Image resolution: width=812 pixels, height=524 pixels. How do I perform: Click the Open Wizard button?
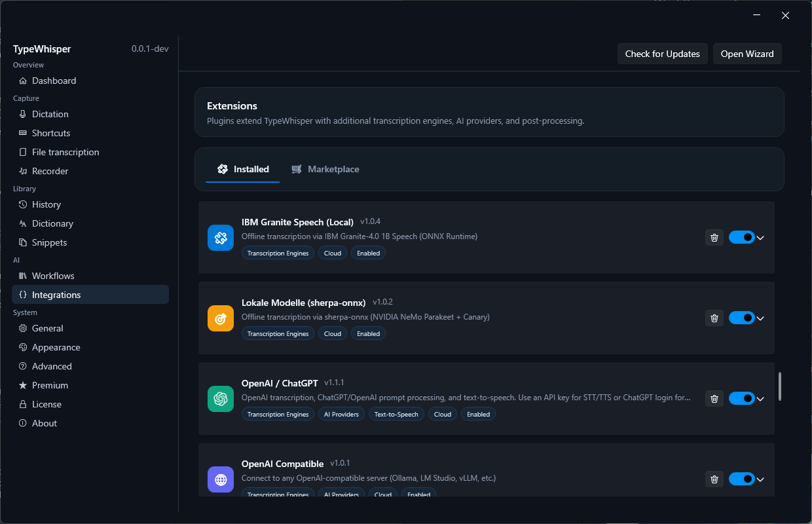[747, 54]
